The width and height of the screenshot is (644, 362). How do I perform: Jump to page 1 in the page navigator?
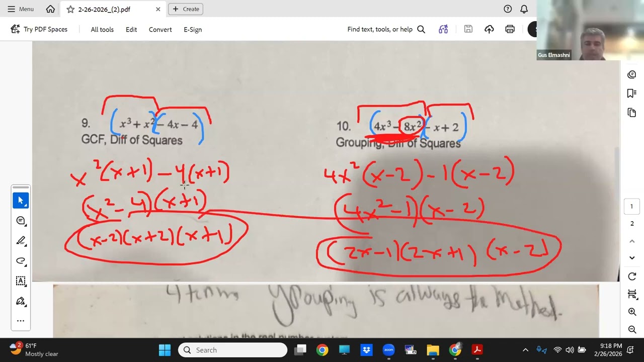pyautogui.click(x=632, y=206)
